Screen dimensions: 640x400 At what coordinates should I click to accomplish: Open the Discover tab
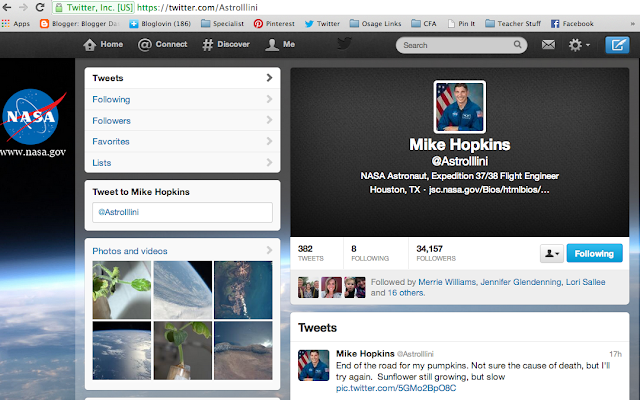(x=226, y=44)
